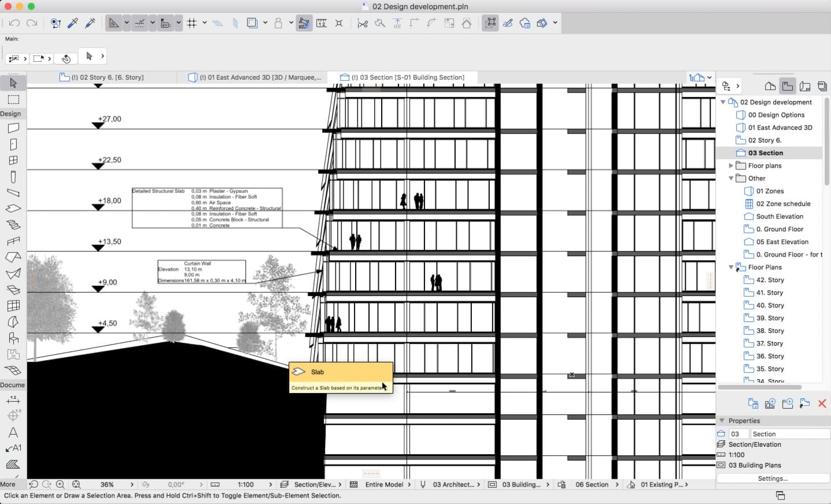The image size is (831, 504).
Task: Select the South Elevation view
Action: [780, 217]
